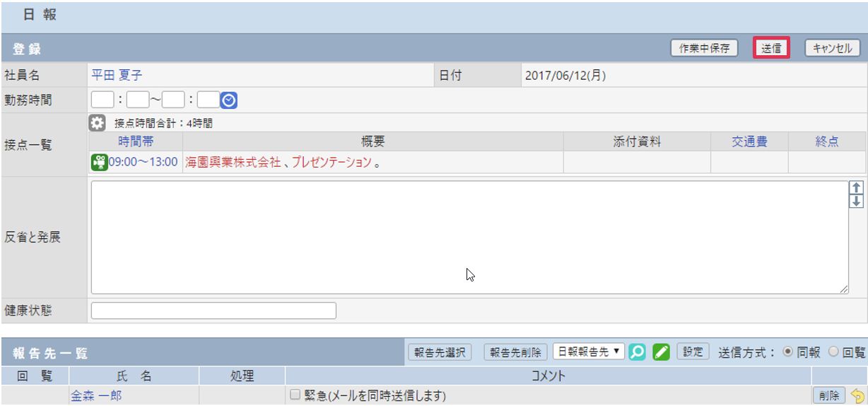868x406 pixels.
Task: Click the 交通費 column header
Action: pos(749,141)
